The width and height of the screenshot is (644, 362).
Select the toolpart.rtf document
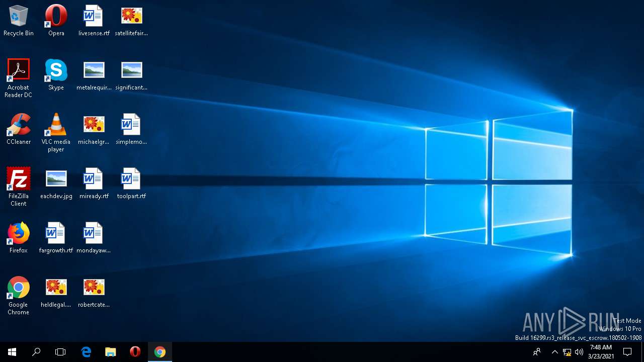tap(131, 184)
